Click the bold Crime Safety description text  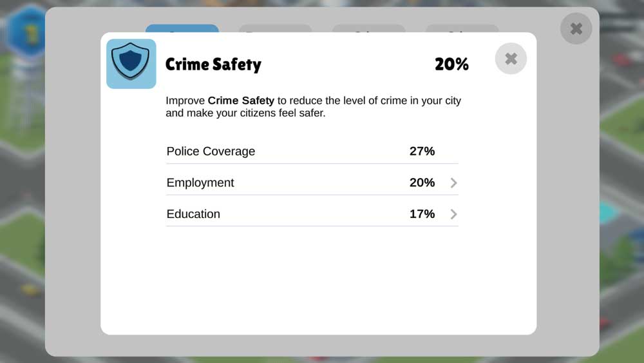pos(241,101)
